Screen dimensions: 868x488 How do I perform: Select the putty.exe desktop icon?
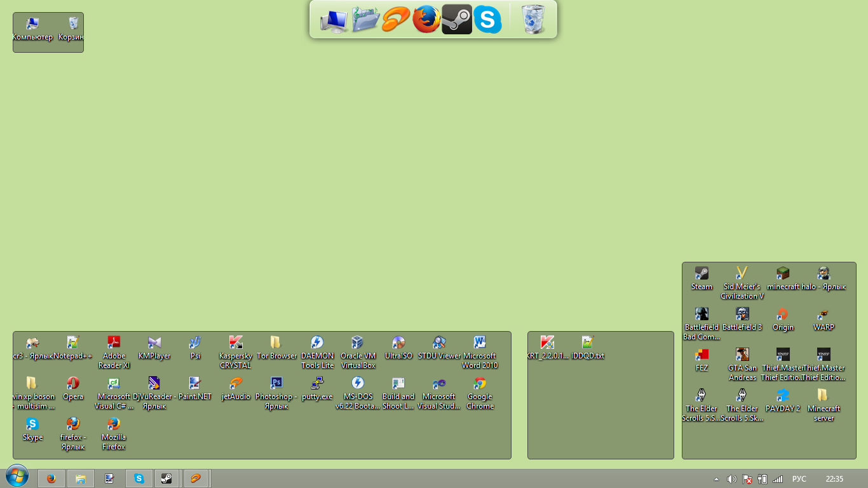[317, 389]
